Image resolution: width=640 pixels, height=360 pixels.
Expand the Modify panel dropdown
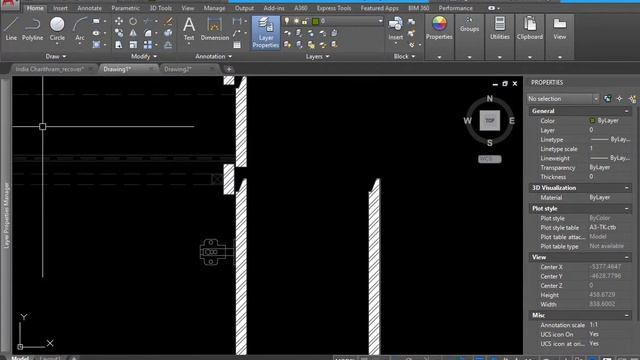point(144,56)
